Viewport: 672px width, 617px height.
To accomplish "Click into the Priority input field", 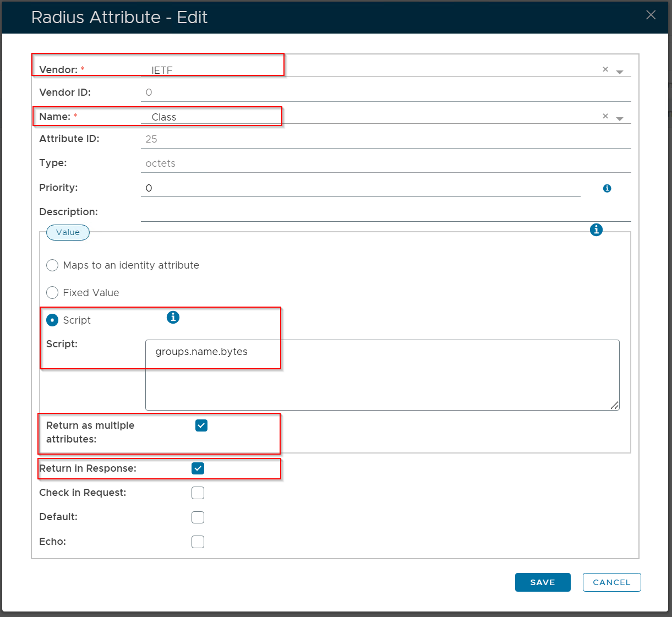I will pyautogui.click(x=360, y=188).
